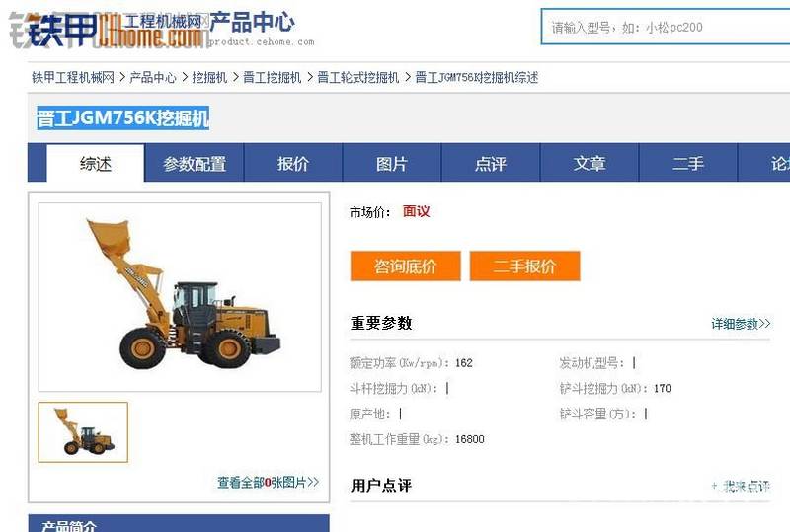The image size is (790, 532).
Task: Open the 点评 tab
Action: pyautogui.click(x=491, y=163)
